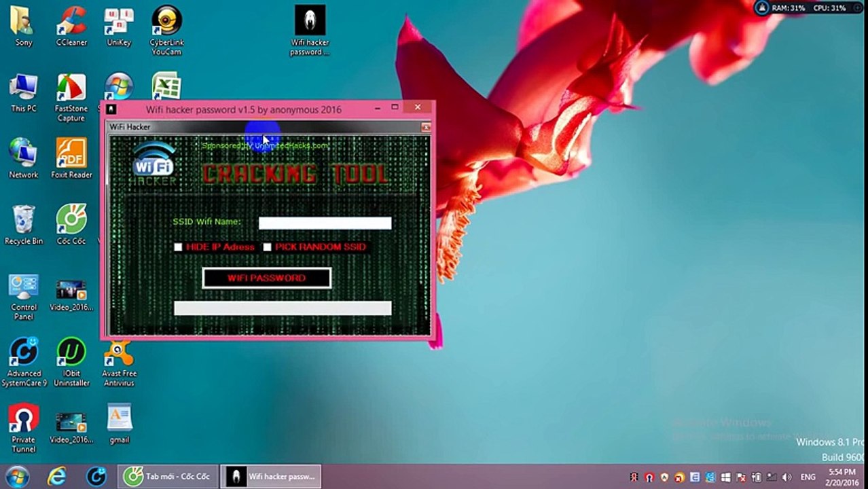868x489 pixels.
Task: Select the Foxit Reader shortcut
Action: [x=71, y=158]
